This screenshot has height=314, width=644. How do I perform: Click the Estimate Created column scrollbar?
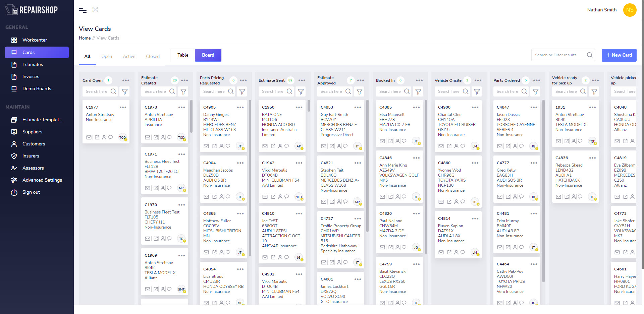point(191,116)
